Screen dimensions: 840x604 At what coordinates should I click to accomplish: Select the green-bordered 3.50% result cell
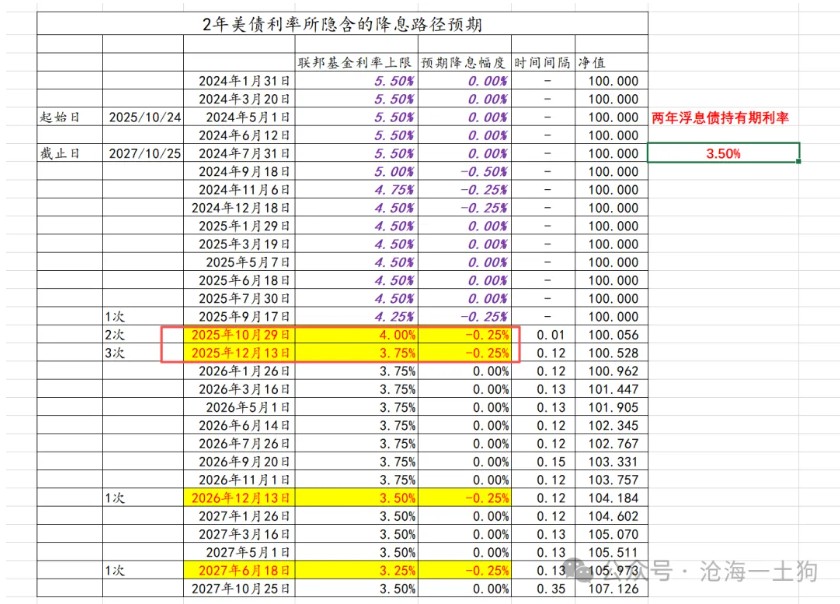pos(723,153)
